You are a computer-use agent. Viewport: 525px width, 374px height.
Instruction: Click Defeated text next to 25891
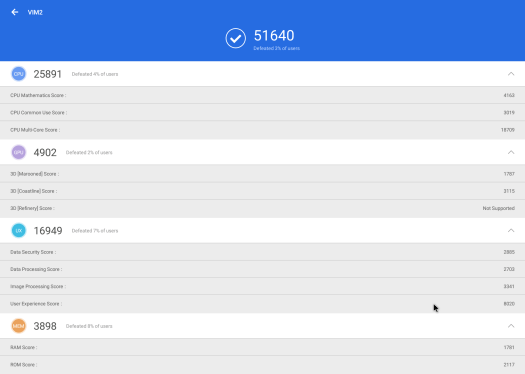tap(95, 74)
